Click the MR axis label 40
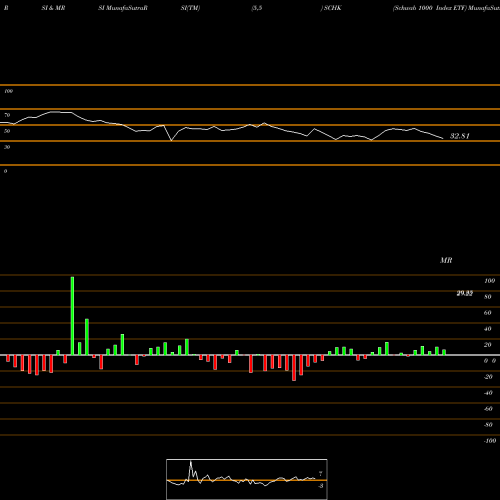The image size is (500, 500). click(x=488, y=329)
